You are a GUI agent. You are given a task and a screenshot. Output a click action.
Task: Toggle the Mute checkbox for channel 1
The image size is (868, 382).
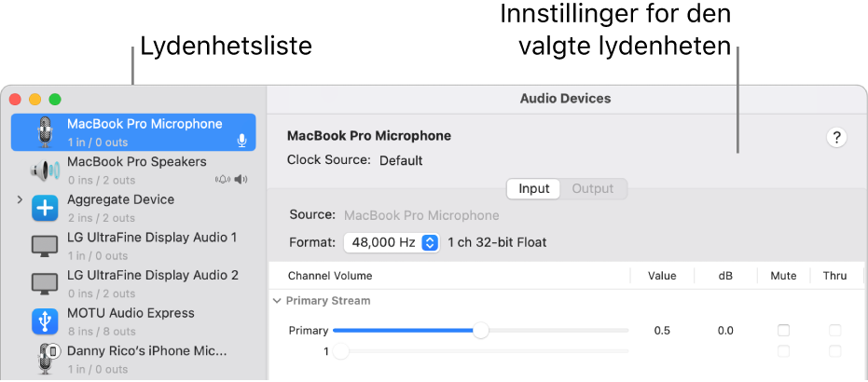(x=783, y=351)
